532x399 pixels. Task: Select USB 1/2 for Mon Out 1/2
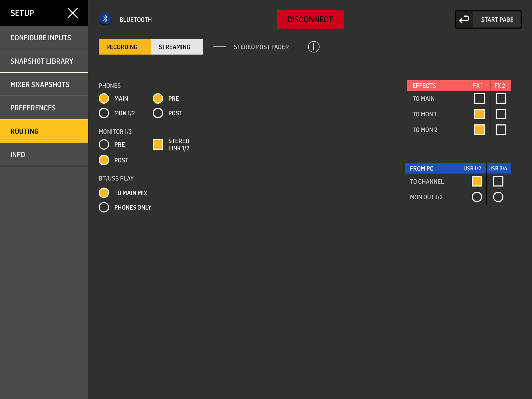pyautogui.click(x=477, y=197)
